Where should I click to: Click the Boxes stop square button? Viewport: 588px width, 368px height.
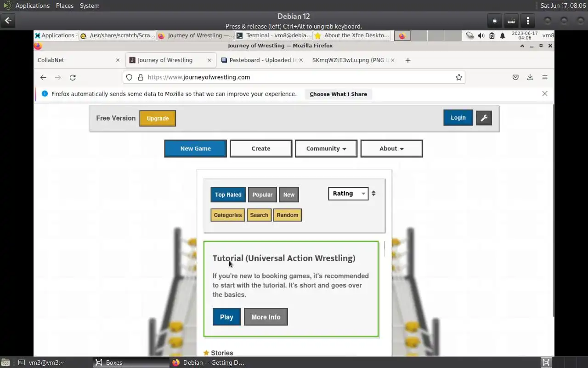tap(495, 21)
